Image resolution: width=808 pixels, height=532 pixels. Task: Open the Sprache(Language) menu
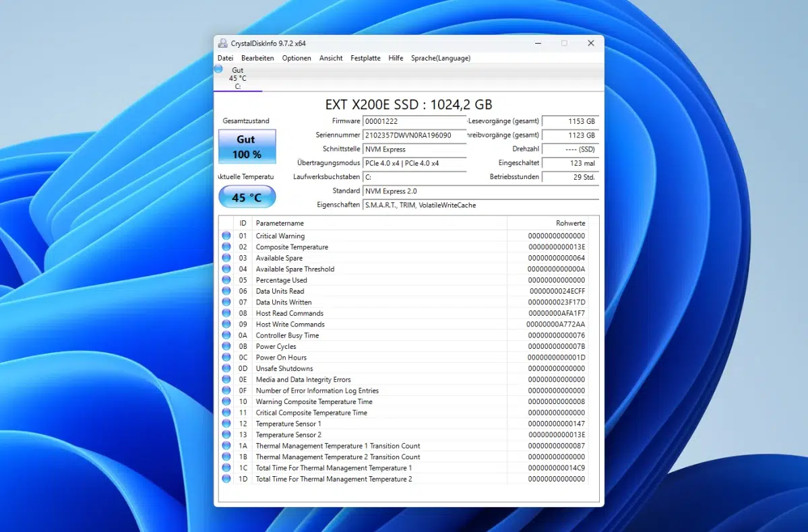tap(441, 58)
